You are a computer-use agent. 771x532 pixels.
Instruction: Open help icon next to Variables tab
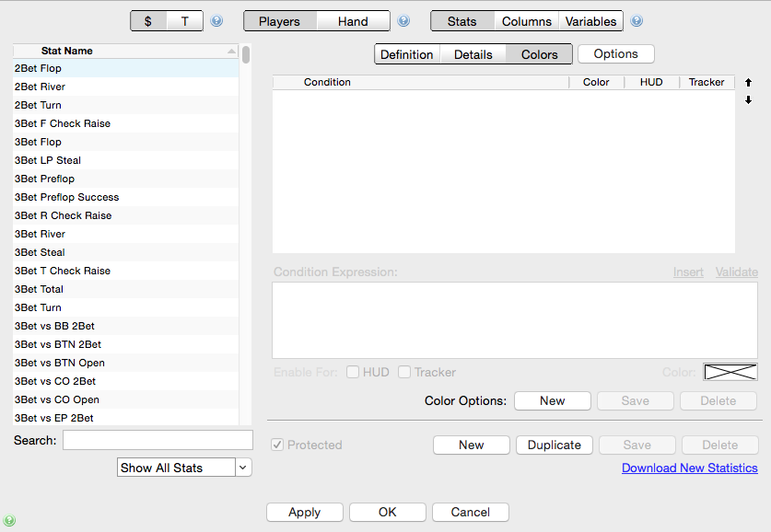coord(637,20)
